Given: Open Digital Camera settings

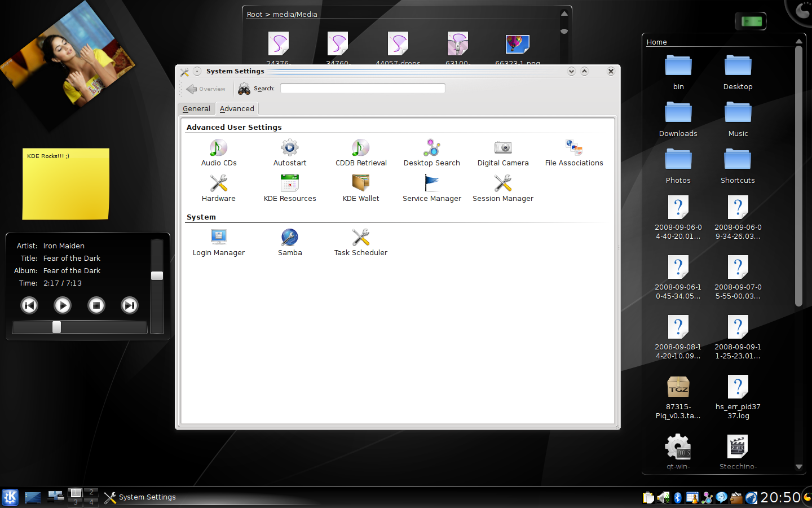Looking at the screenshot, I should pyautogui.click(x=503, y=154).
